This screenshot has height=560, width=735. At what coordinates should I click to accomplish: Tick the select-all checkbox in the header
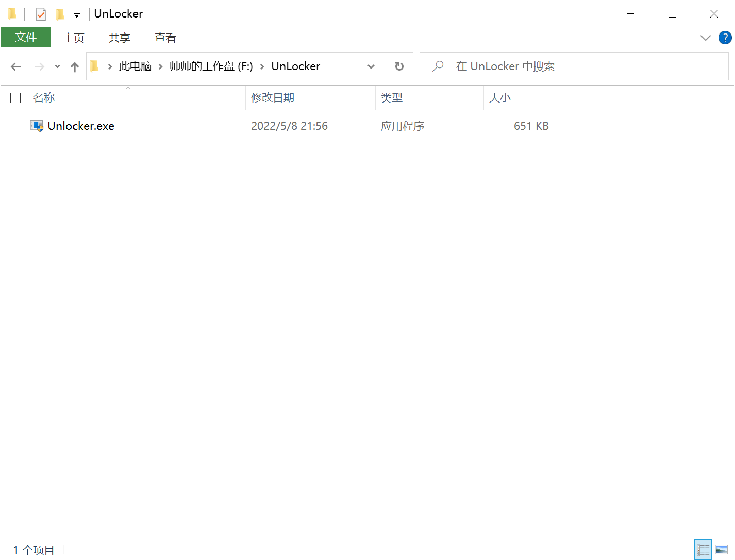(15, 98)
